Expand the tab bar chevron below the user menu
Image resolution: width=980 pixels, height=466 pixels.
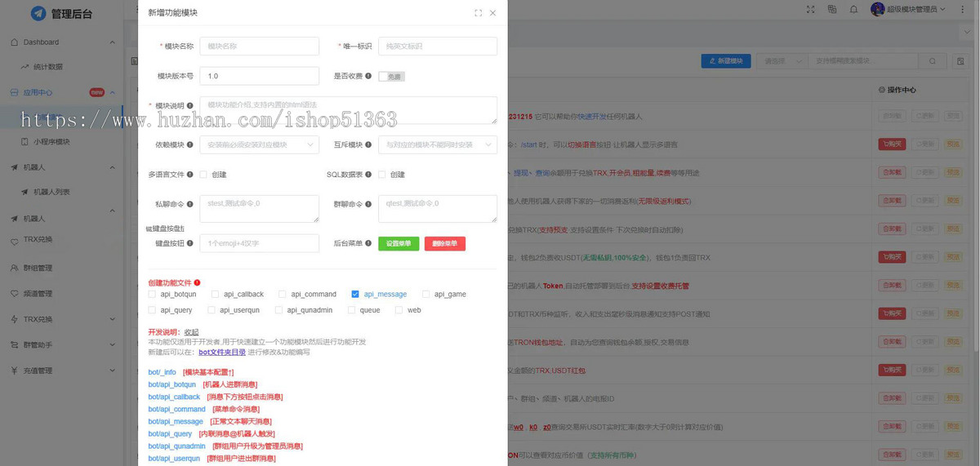(967, 33)
